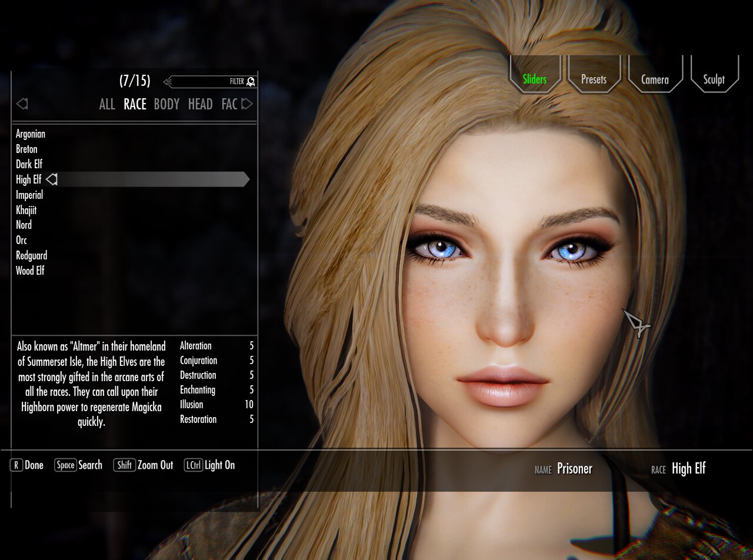Toggle light with the LCtrl icon
Screen dimensions: 753x560
pyautogui.click(x=194, y=465)
